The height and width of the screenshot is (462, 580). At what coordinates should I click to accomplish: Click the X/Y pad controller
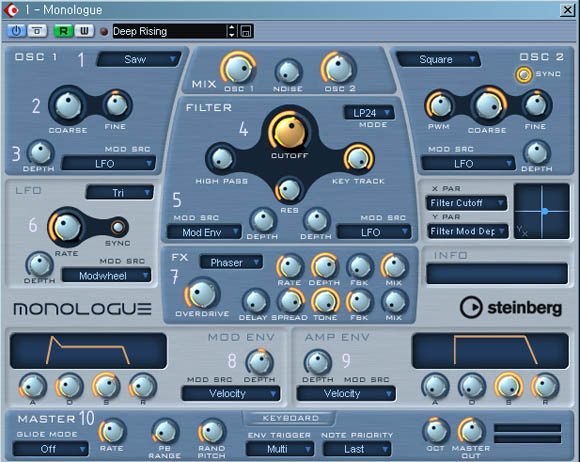[x=542, y=211]
